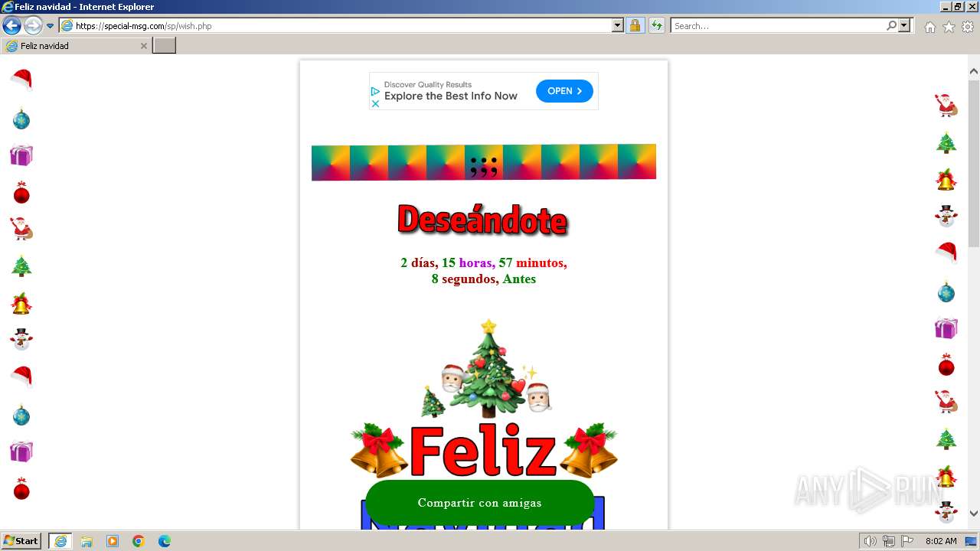980x551 pixels.
Task: Click the refresh page icon
Action: (x=656, y=26)
